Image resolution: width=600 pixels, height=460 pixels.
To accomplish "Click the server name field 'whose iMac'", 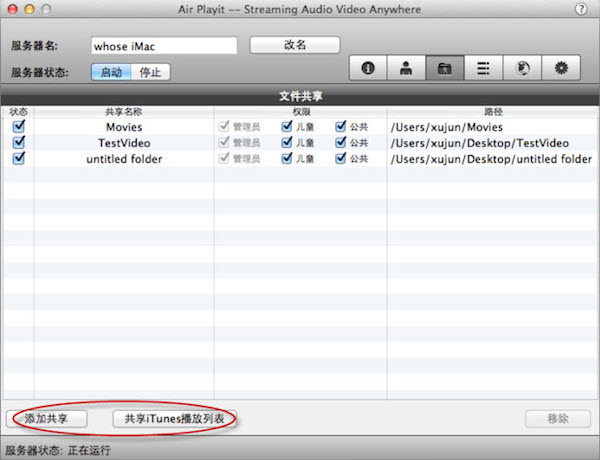I will 164,46.
